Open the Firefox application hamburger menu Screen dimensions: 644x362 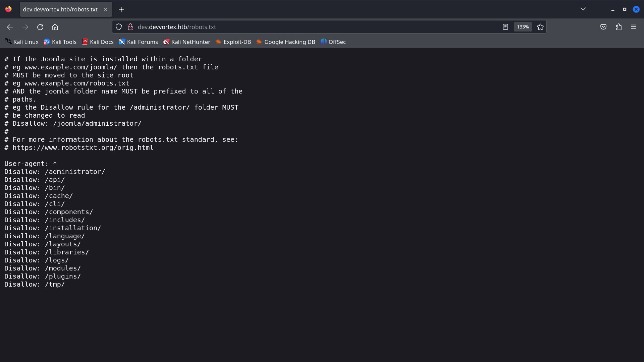633,27
